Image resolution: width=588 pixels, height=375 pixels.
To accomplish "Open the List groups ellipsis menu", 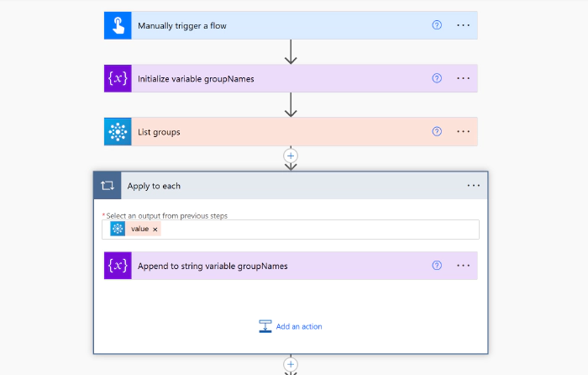I will click(463, 131).
